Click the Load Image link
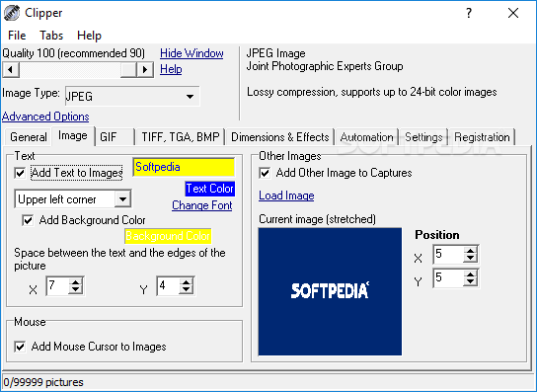 286,196
